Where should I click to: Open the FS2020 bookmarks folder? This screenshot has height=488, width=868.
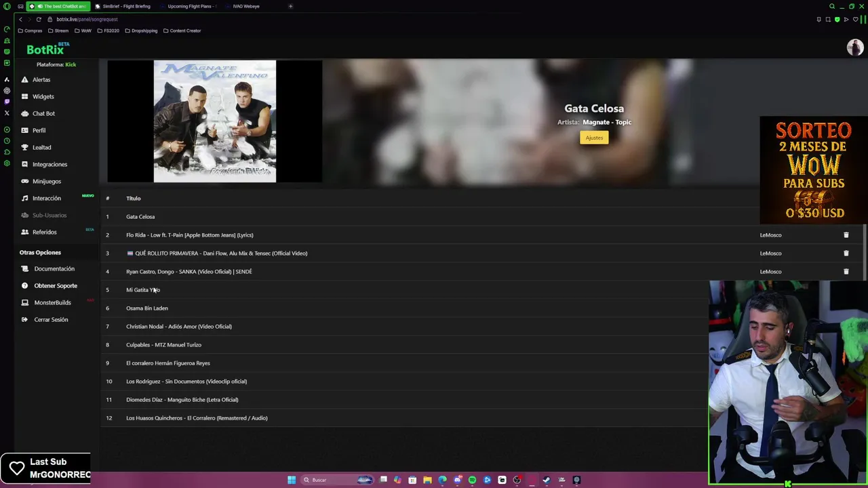click(x=108, y=30)
